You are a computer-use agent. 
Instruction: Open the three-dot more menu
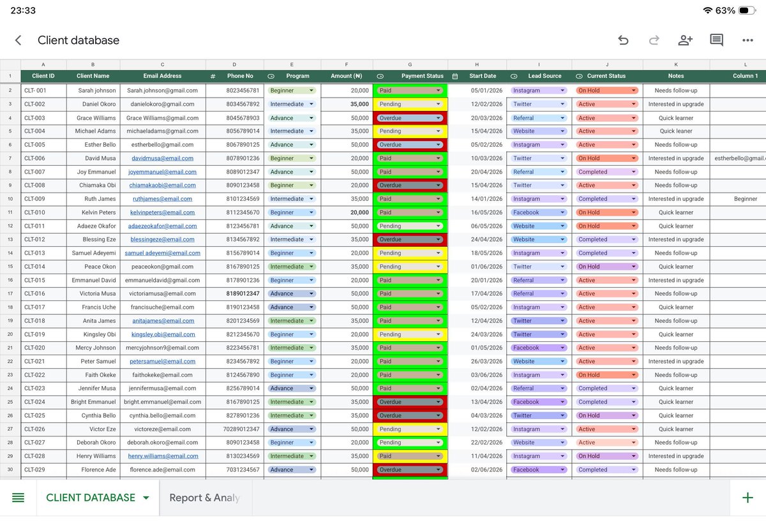[x=747, y=40]
